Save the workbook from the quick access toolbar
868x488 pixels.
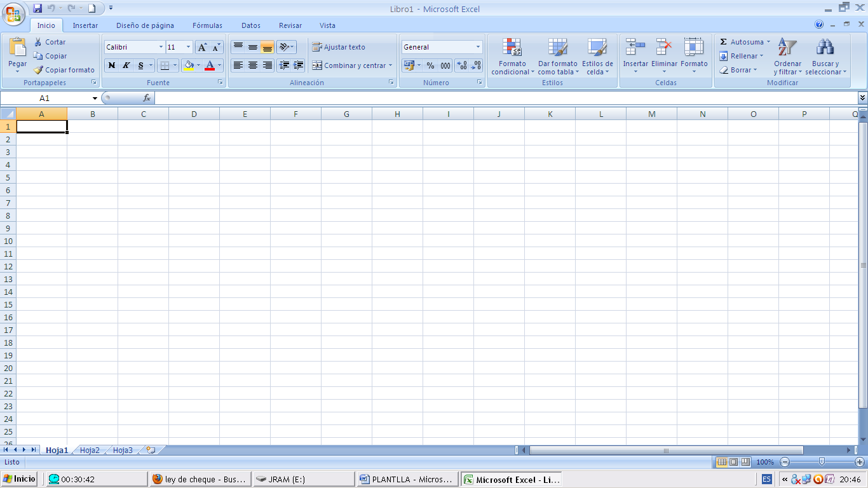click(x=37, y=8)
